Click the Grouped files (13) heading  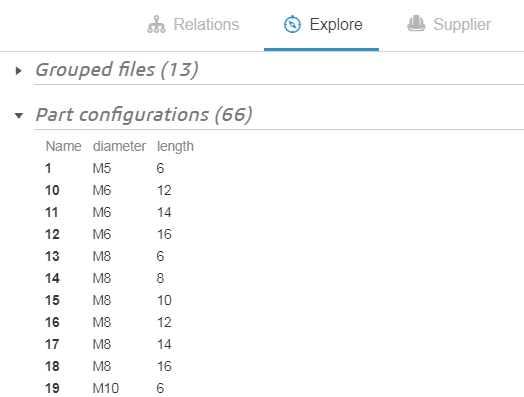[x=117, y=70]
